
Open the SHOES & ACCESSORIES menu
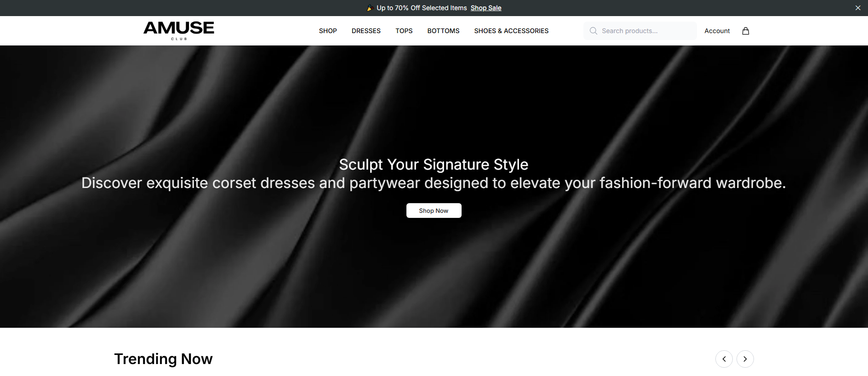(x=511, y=31)
